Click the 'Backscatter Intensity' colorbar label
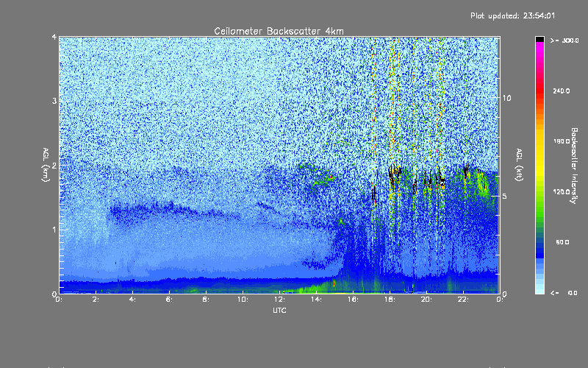The image size is (588, 368). tap(574, 166)
